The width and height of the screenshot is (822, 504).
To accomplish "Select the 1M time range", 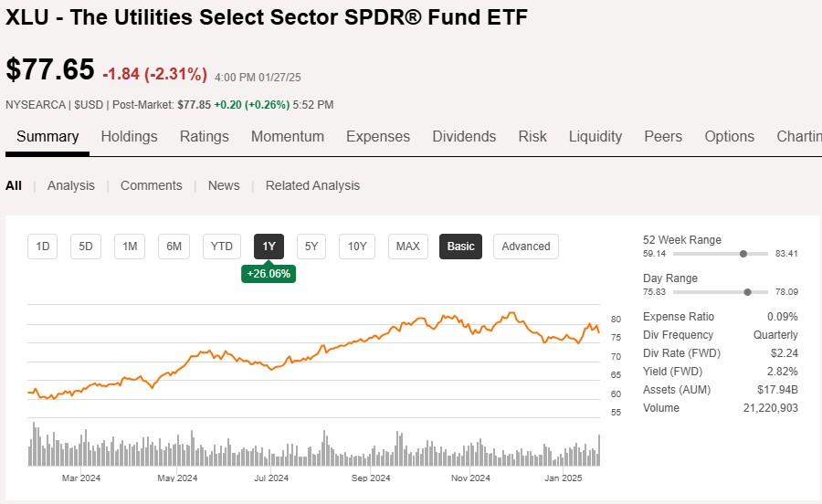I will (130, 247).
